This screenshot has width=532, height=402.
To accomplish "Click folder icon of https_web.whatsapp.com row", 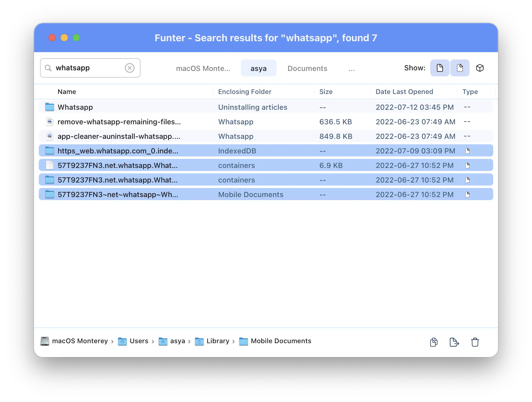I will [x=50, y=151].
